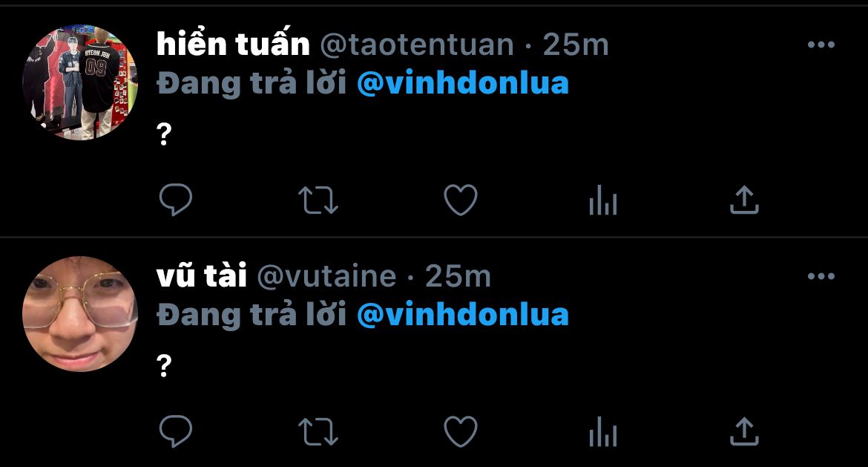Open more options on vũ tài's tweet
Image resolution: width=868 pixels, height=467 pixels.
(821, 276)
